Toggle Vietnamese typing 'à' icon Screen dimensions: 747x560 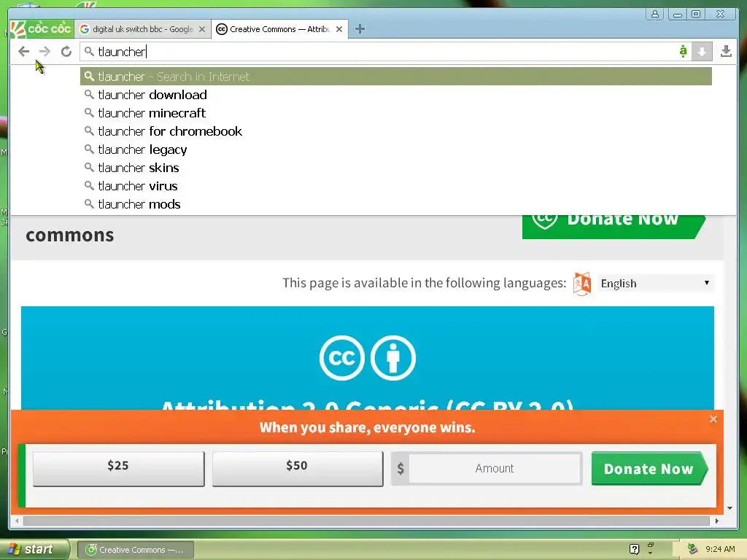(x=683, y=51)
